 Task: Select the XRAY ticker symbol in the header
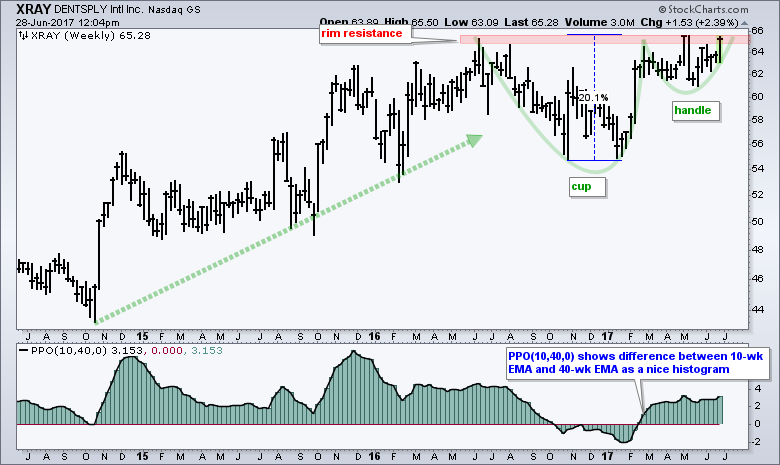tap(33, 9)
